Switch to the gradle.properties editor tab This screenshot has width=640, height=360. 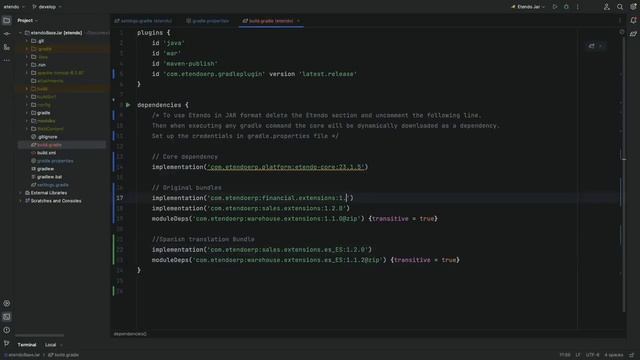click(207, 21)
